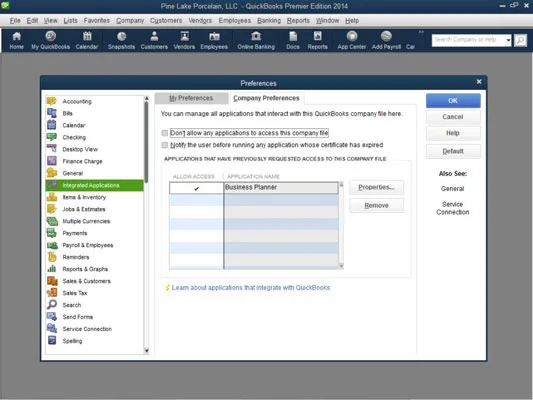Click the Remove button
The image size is (533, 400).
pyautogui.click(x=376, y=206)
